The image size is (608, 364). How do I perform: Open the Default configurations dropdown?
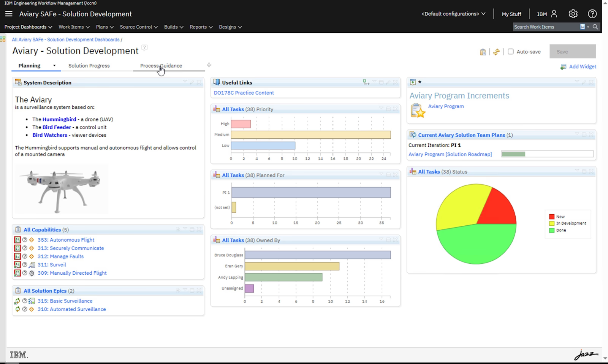tap(453, 14)
